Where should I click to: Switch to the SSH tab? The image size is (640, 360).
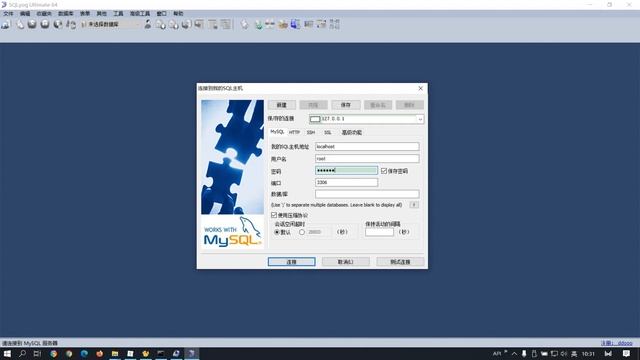tap(311, 132)
